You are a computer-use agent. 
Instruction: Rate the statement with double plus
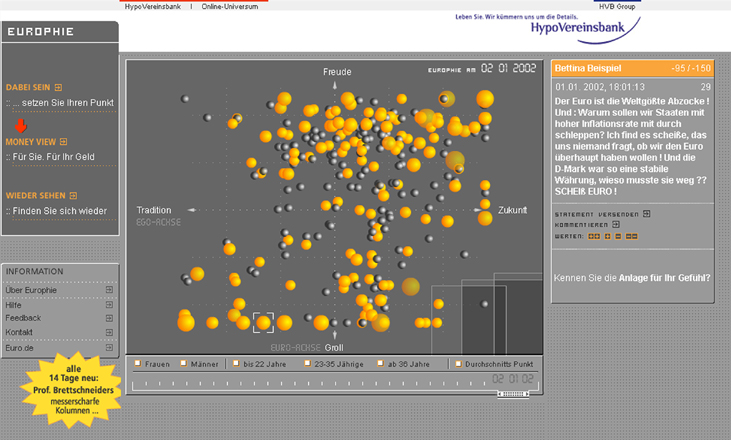click(594, 236)
